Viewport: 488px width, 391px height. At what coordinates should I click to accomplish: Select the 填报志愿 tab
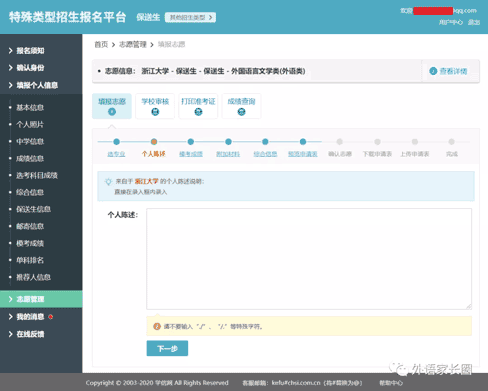pyautogui.click(x=112, y=106)
